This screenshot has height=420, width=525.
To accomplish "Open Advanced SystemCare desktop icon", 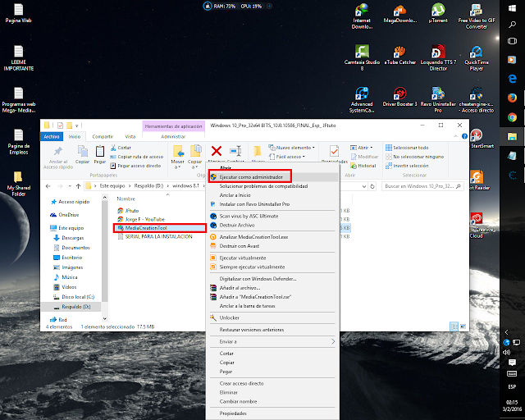I will coord(362,100).
